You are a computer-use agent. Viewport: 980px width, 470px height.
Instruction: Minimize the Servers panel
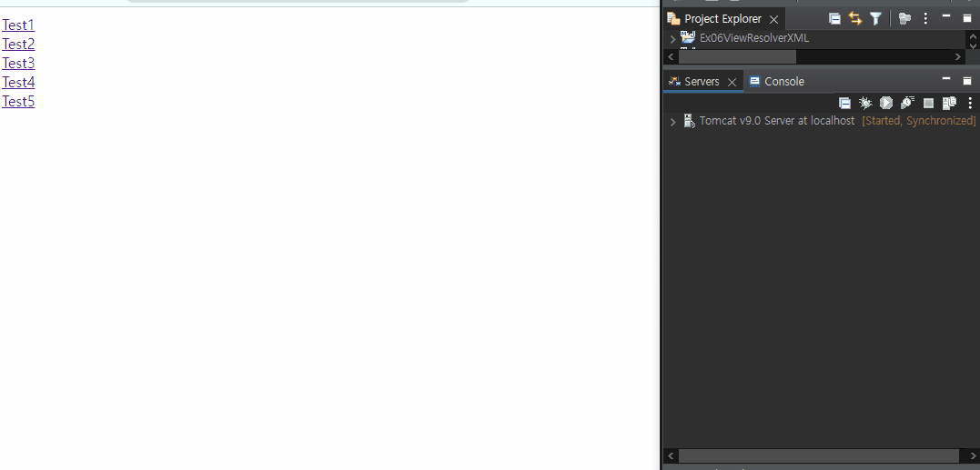[x=946, y=79]
